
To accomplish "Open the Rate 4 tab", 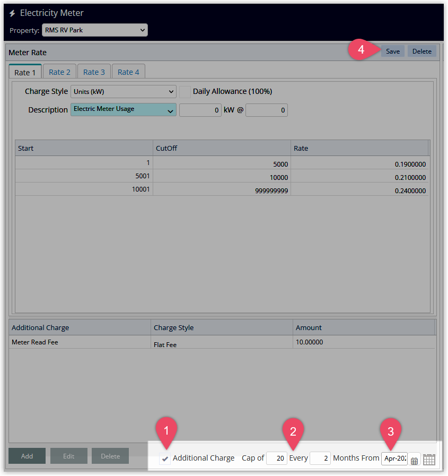I will pos(128,72).
